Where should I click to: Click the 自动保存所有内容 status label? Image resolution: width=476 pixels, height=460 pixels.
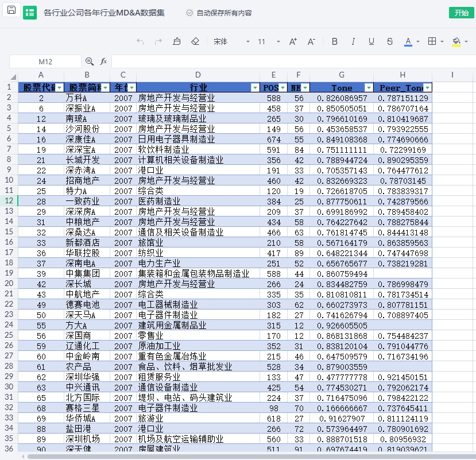pos(224,13)
